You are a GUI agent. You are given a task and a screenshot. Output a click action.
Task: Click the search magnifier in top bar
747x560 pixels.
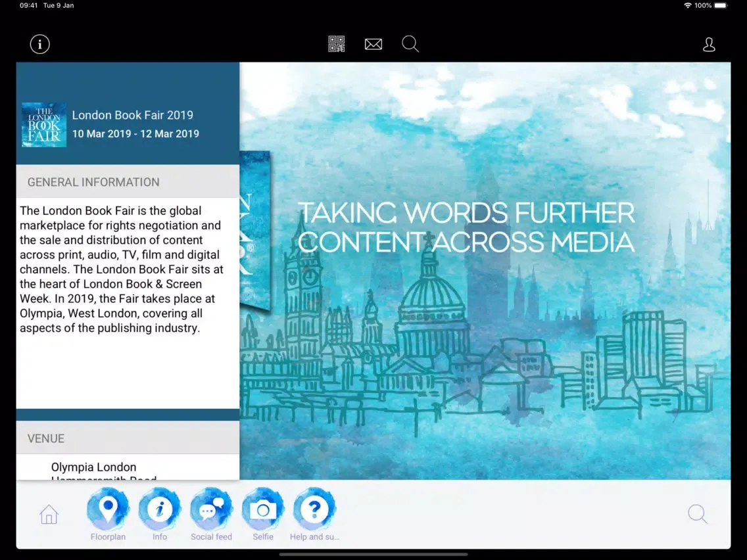pos(410,44)
